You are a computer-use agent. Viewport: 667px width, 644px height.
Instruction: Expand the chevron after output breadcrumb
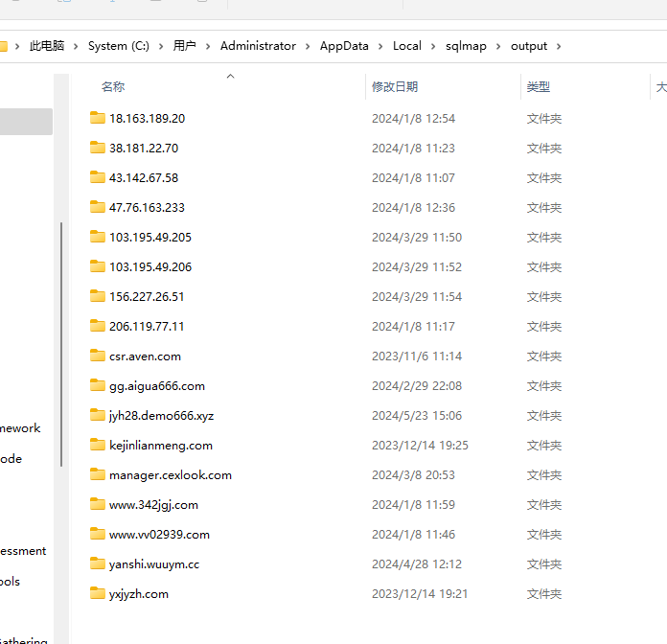click(x=559, y=46)
